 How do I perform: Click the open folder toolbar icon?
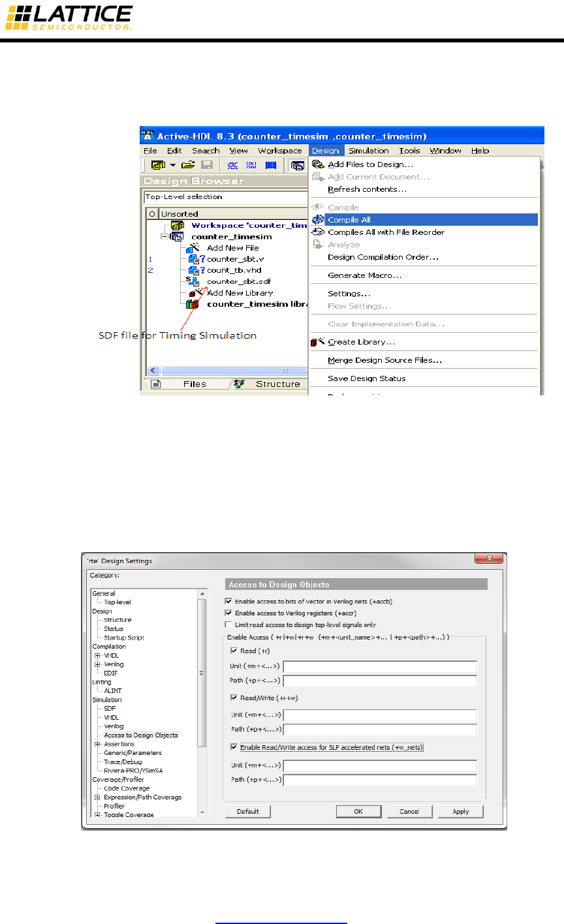click(188, 166)
